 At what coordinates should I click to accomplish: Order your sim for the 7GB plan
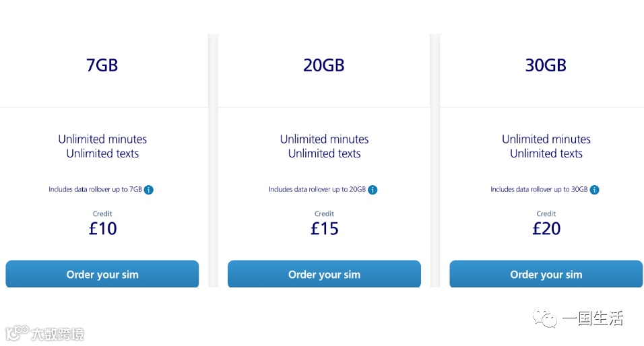(102, 274)
